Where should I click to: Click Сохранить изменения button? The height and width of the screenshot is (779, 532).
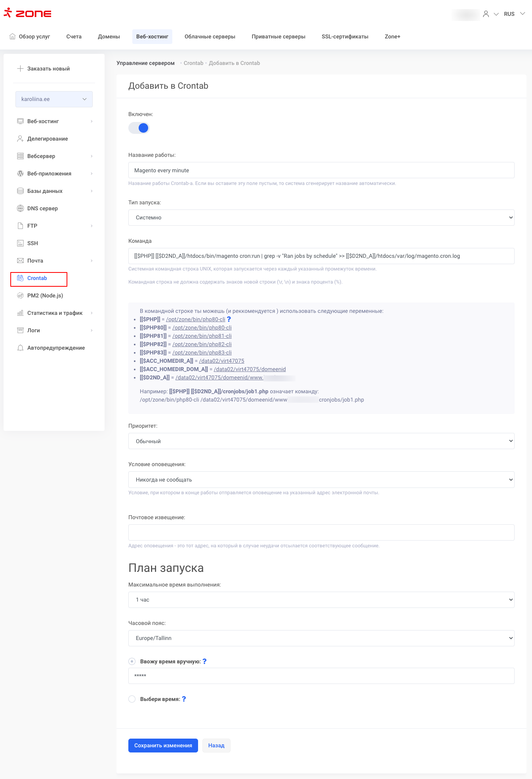point(163,745)
